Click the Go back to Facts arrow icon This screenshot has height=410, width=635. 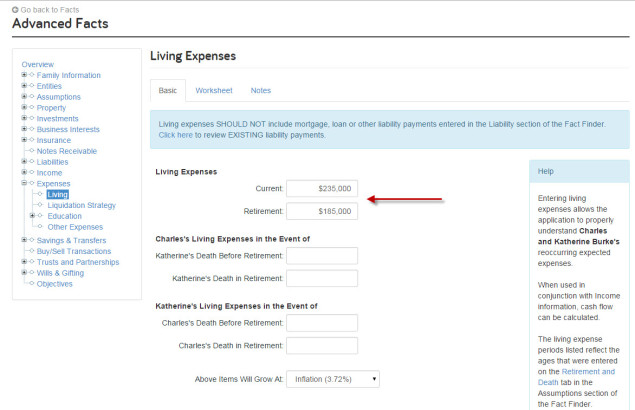pyautogui.click(x=15, y=10)
